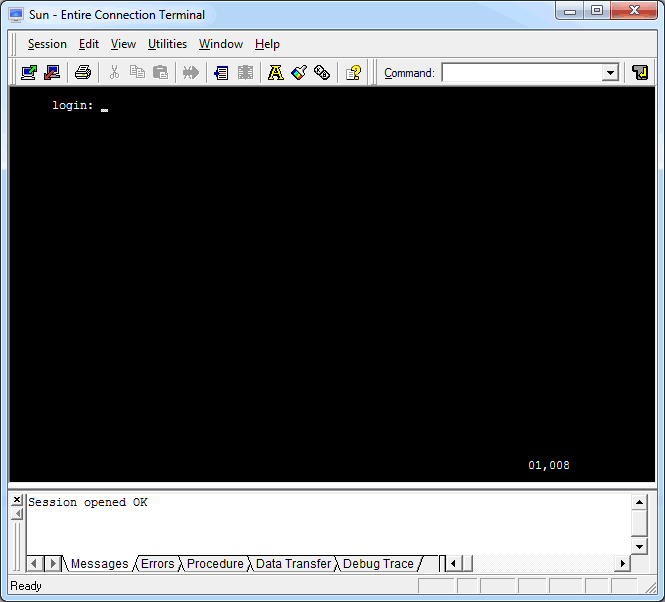Minimize the Entire Connection Terminal window
665x602 pixels.
click(570, 11)
